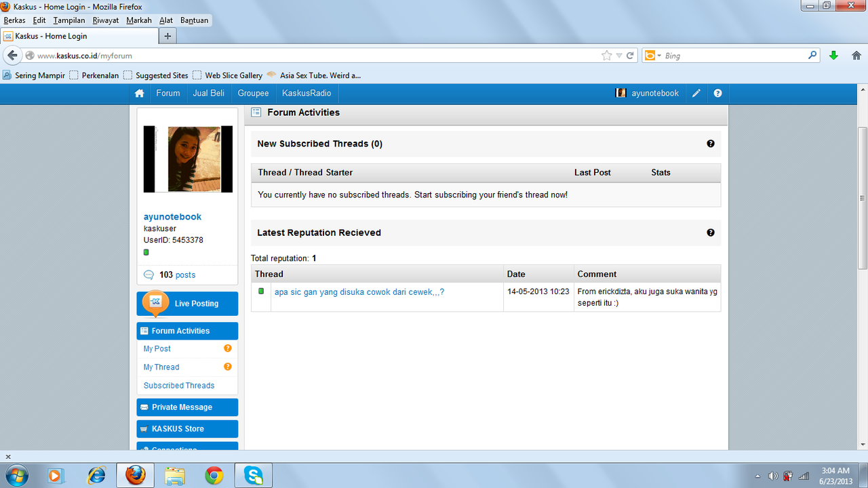Open Markah menu
This screenshot has height=488, width=868.
point(139,20)
